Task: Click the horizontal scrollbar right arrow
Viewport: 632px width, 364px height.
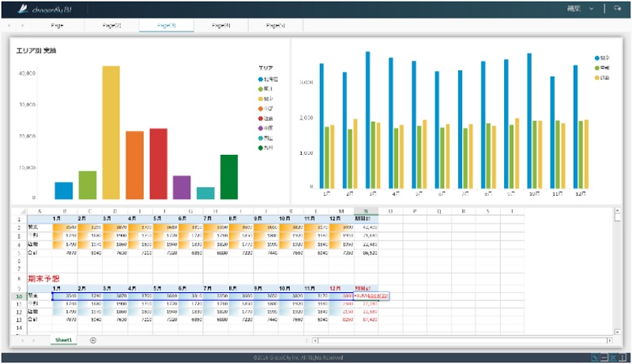Action: pos(609,340)
